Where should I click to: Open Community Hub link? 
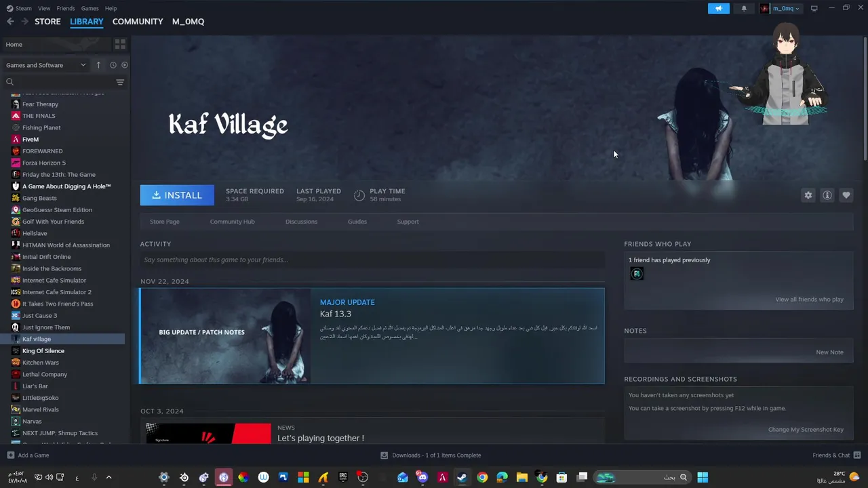(232, 222)
